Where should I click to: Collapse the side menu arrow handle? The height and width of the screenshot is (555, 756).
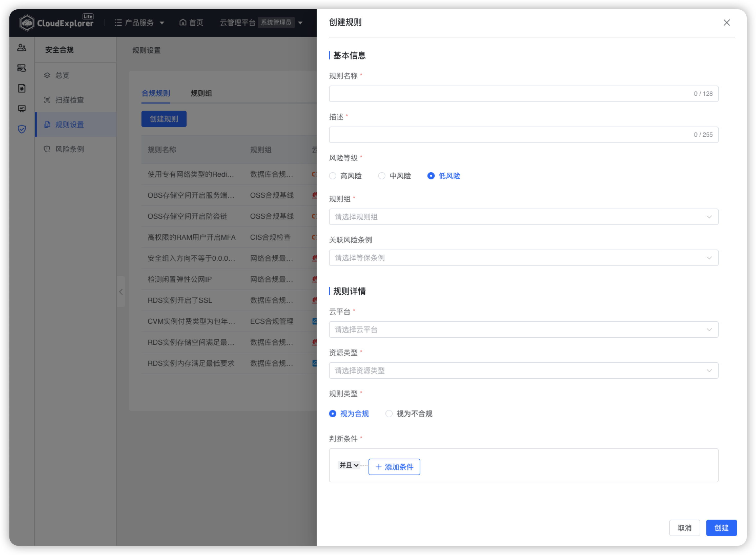[121, 292]
